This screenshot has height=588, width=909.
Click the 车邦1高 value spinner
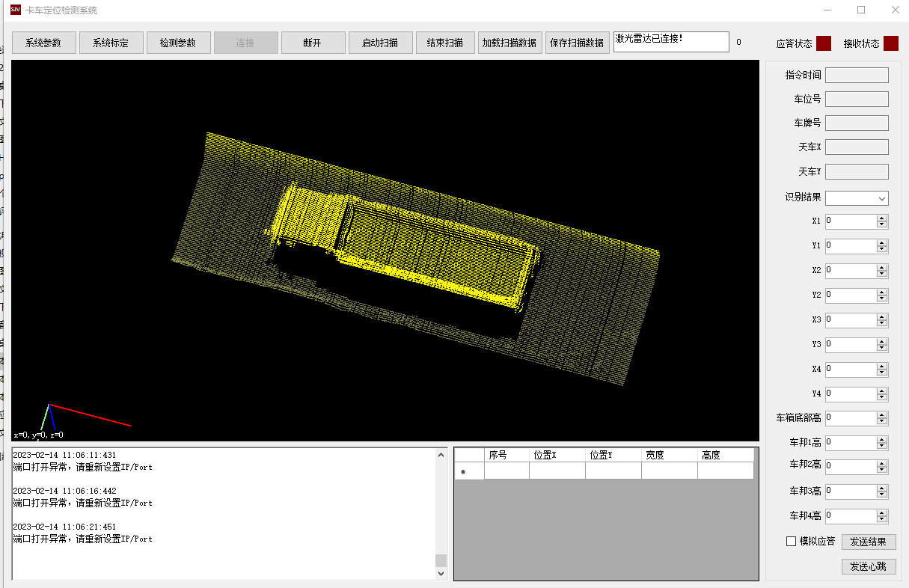pyautogui.click(x=857, y=442)
